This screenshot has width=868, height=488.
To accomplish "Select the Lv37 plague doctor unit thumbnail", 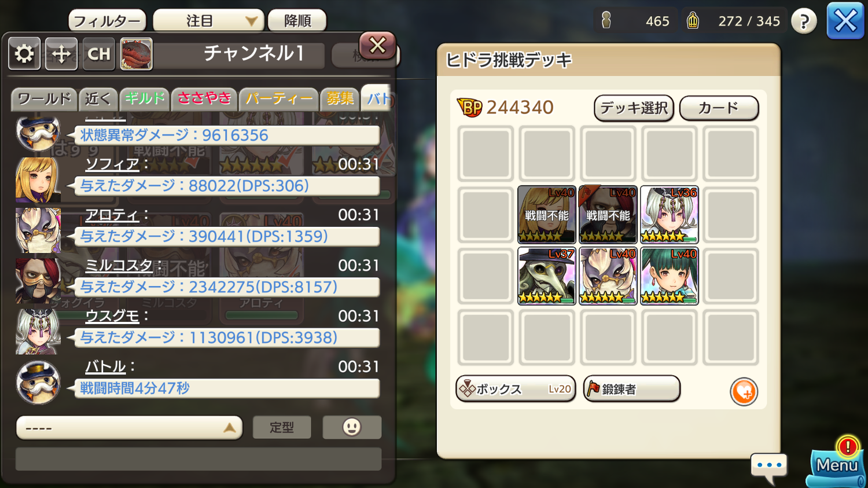I will (546, 276).
